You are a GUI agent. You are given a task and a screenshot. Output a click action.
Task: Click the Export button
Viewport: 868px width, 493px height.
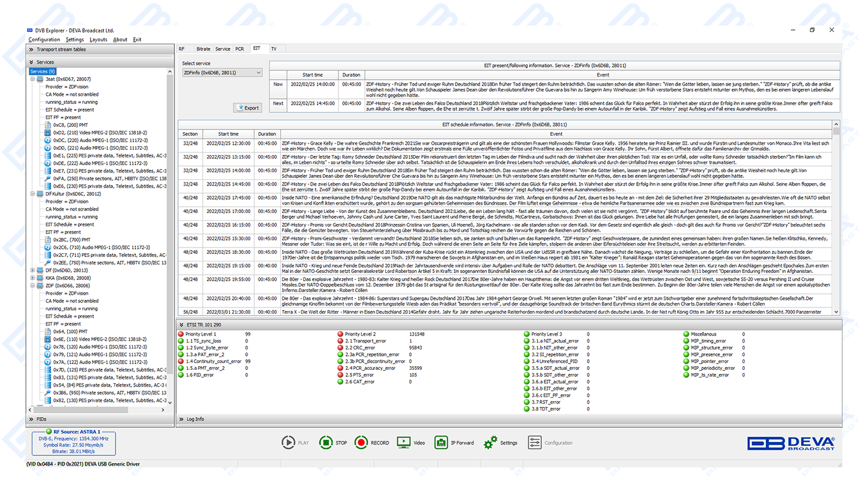pos(248,108)
